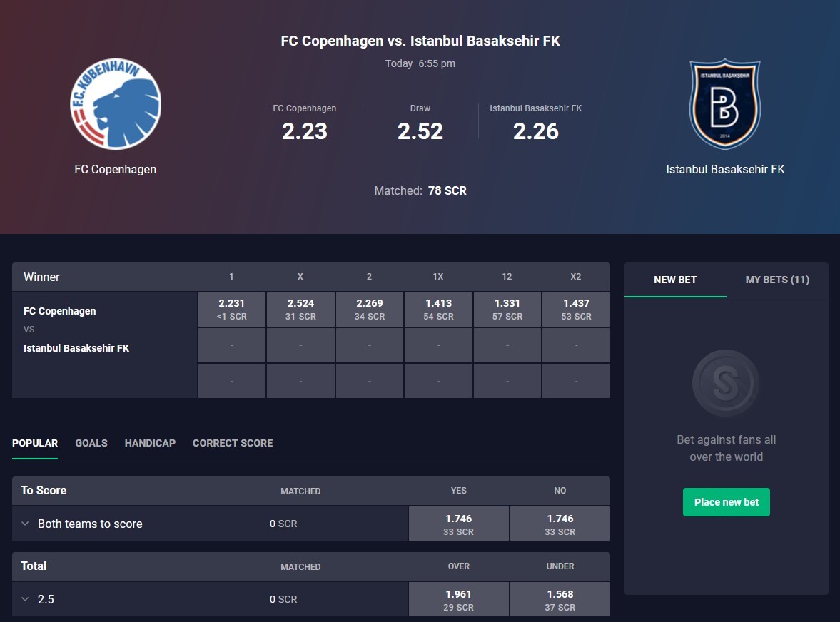Expand the Both teams to score row
This screenshot has width=840, height=622.
25,524
